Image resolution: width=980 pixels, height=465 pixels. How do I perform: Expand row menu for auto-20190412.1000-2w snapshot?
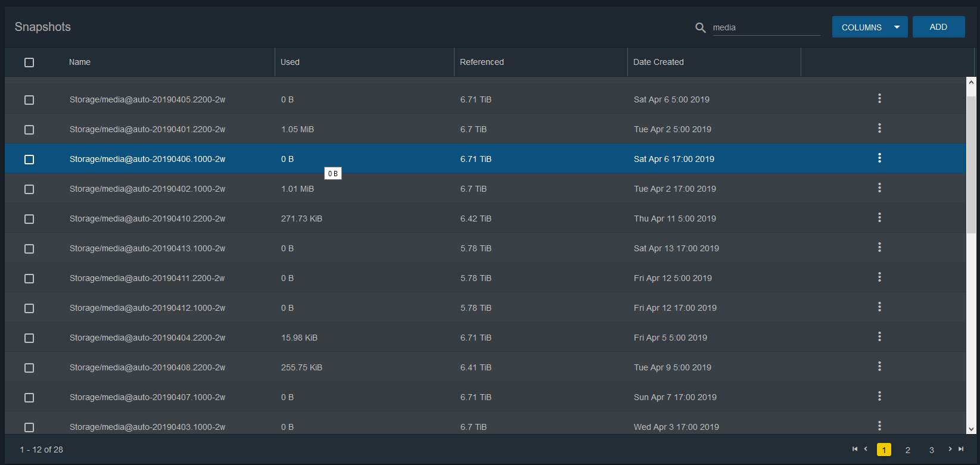pyautogui.click(x=879, y=307)
